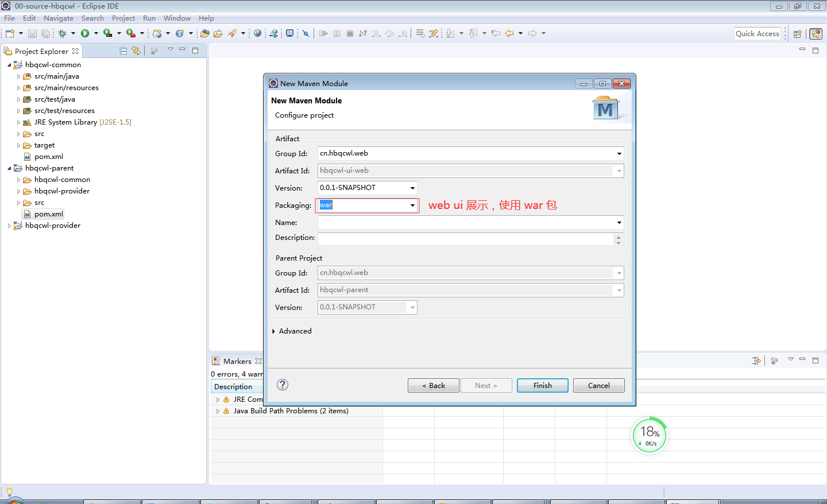The image size is (827, 504).
Task: Toggle Link with Editor in Project Explorer
Action: (136, 51)
